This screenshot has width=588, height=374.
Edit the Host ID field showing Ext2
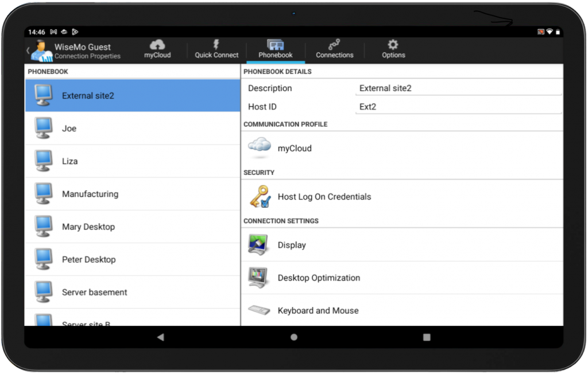point(458,106)
